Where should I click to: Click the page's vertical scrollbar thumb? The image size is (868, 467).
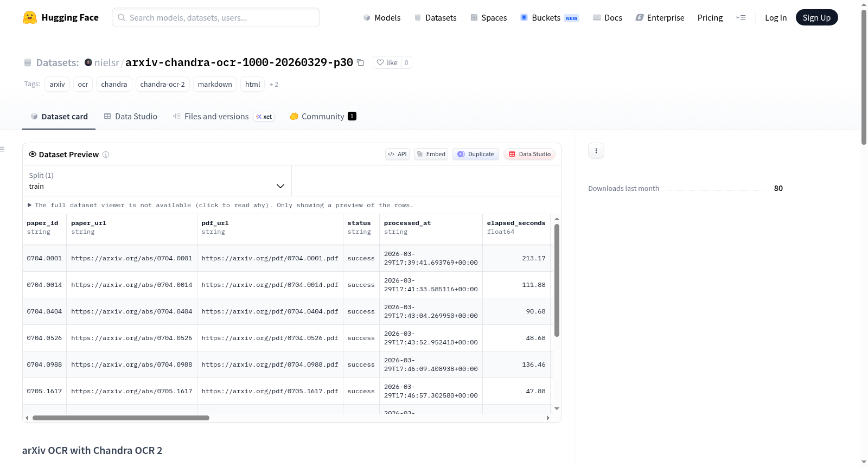pyautogui.click(x=864, y=78)
